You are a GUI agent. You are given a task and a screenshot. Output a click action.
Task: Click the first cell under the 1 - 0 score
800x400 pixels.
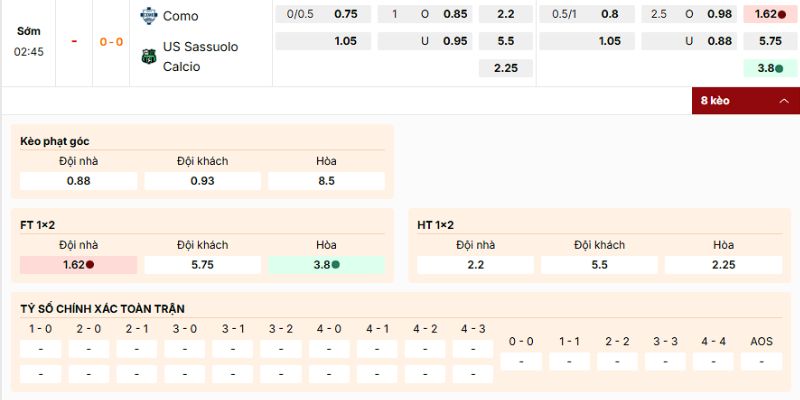click(40, 349)
